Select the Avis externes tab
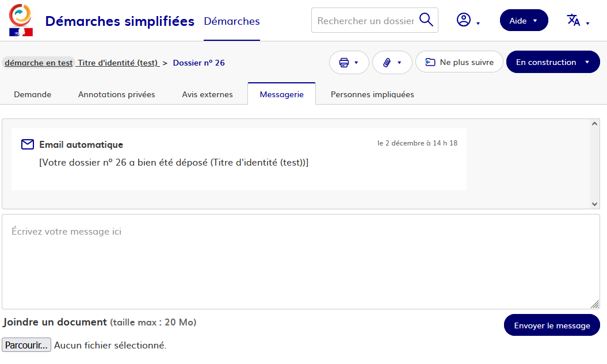This screenshot has height=364, width=607. click(207, 94)
